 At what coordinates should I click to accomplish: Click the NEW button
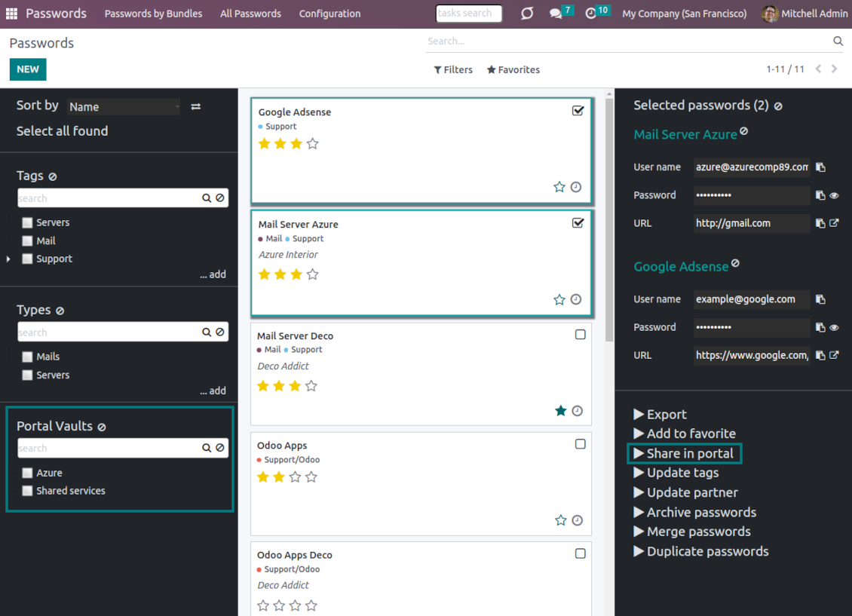28,69
